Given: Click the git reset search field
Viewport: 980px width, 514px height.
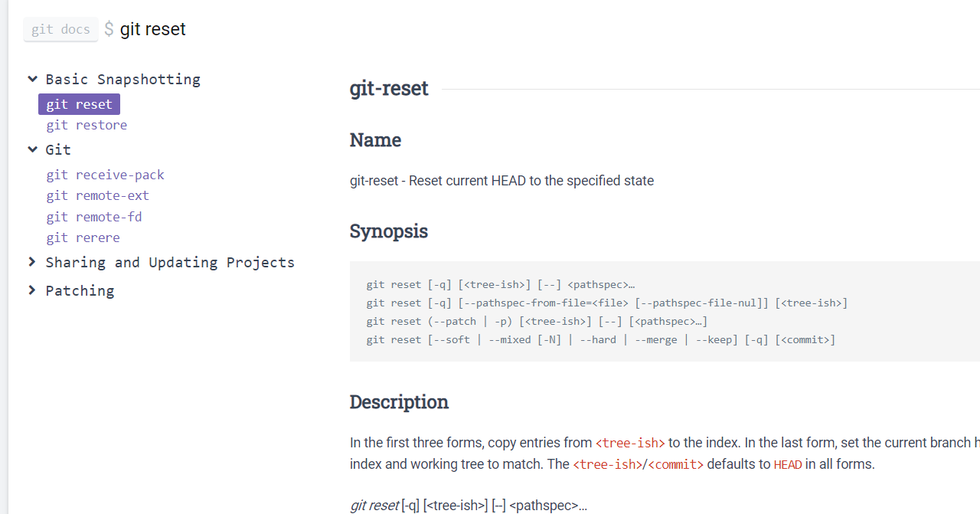Looking at the screenshot, I should point(153,29).
